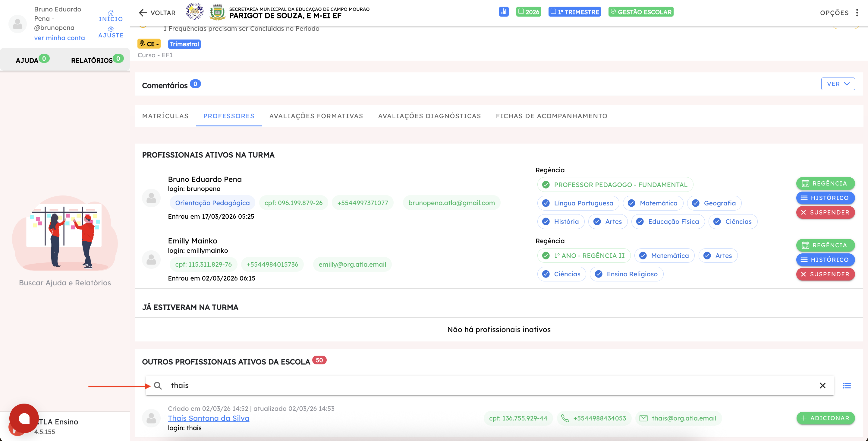Open the blue bar chart statistics icon
Viewport: 868px width, 441px height.
(504, 12)
